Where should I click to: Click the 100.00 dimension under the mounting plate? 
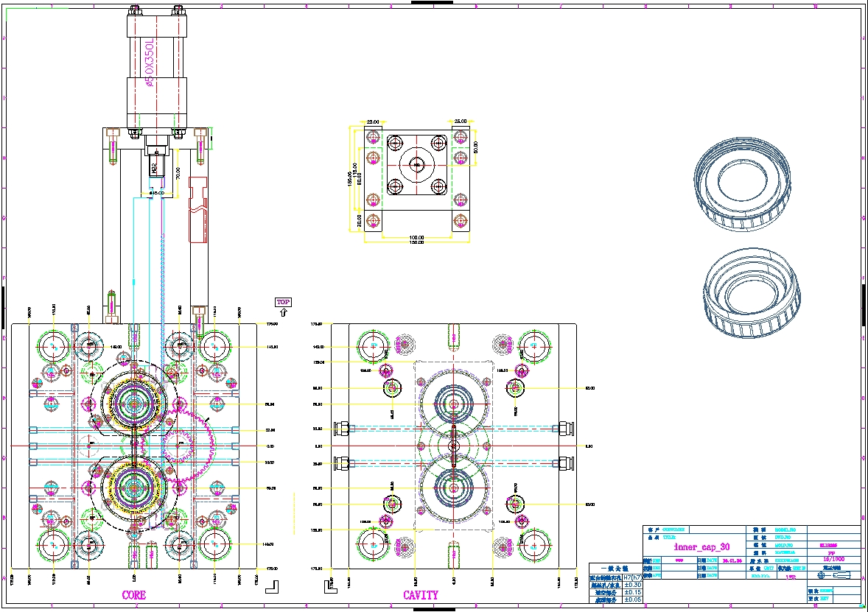tap(417, 237)
